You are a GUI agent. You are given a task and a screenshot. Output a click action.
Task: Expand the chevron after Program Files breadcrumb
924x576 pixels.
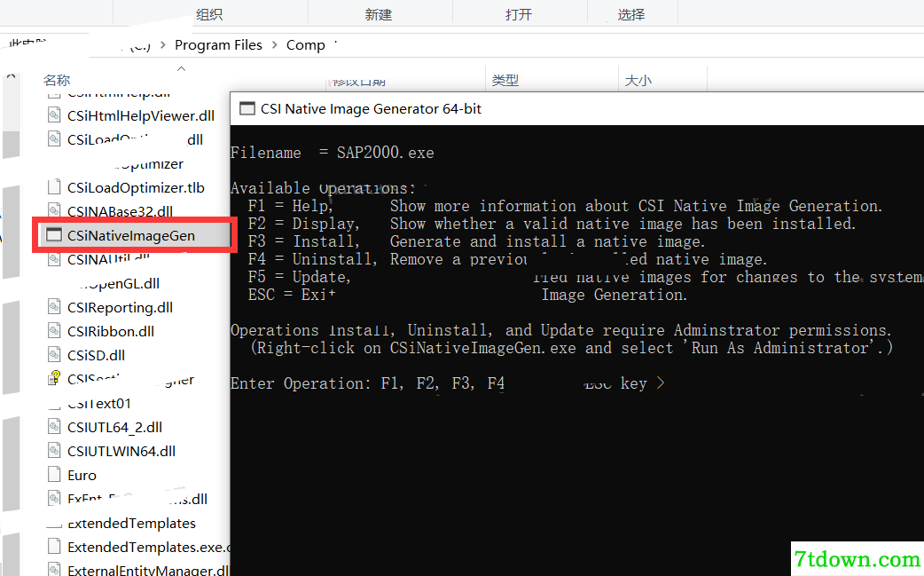[275, 44]
